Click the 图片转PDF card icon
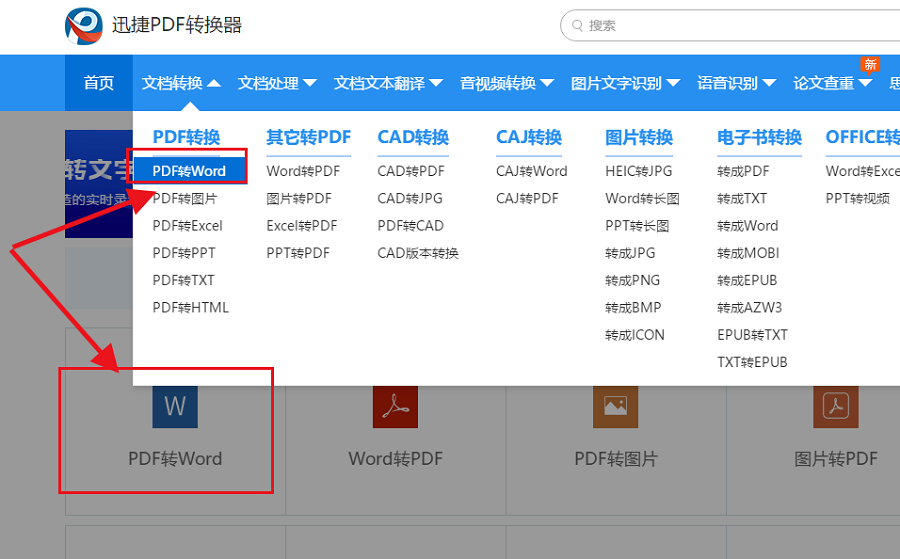Screen dimensions: 900x559 [836, 406]
